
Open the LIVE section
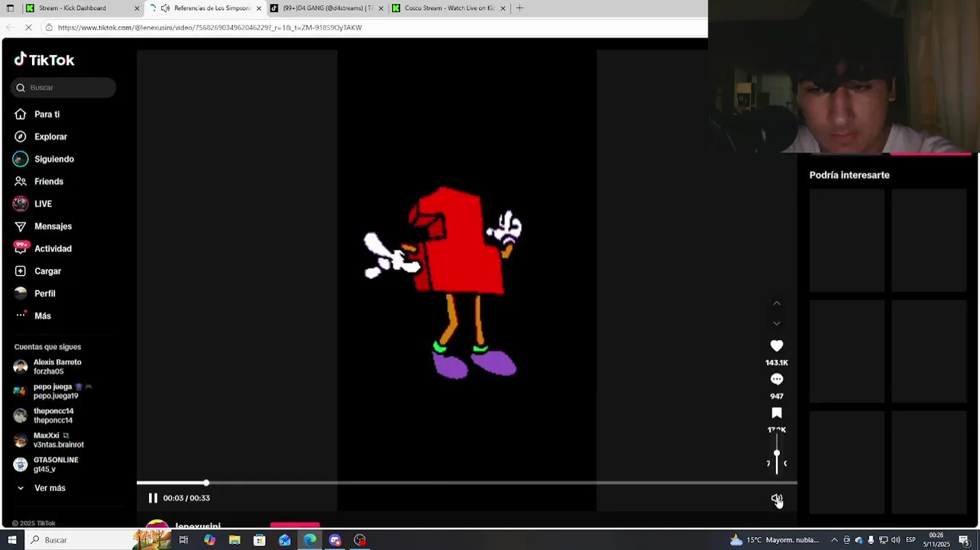pyautogui.click(x=43, y=204)
